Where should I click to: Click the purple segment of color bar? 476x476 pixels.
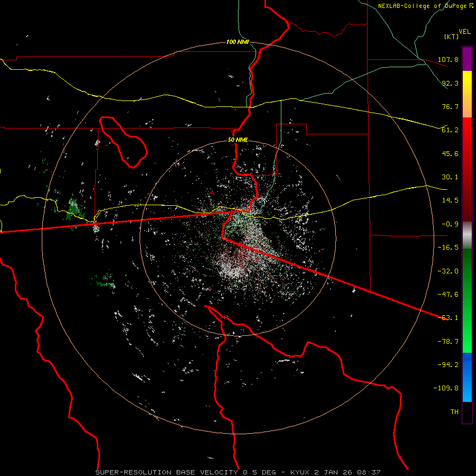tap(467, 59)
